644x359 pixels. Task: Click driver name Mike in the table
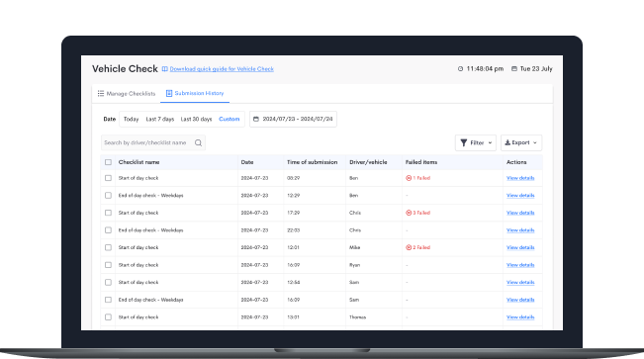[x=354, y=247]
